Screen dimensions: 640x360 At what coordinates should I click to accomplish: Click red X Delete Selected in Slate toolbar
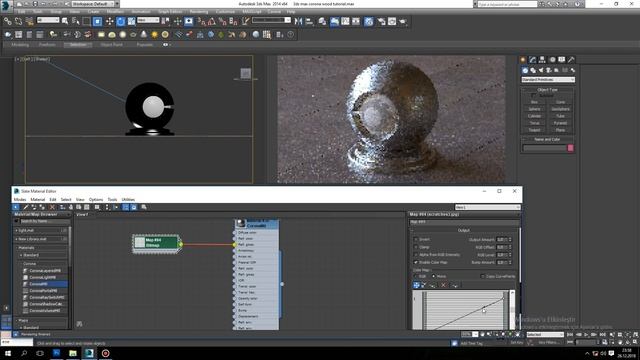click(x=52, y=207)
